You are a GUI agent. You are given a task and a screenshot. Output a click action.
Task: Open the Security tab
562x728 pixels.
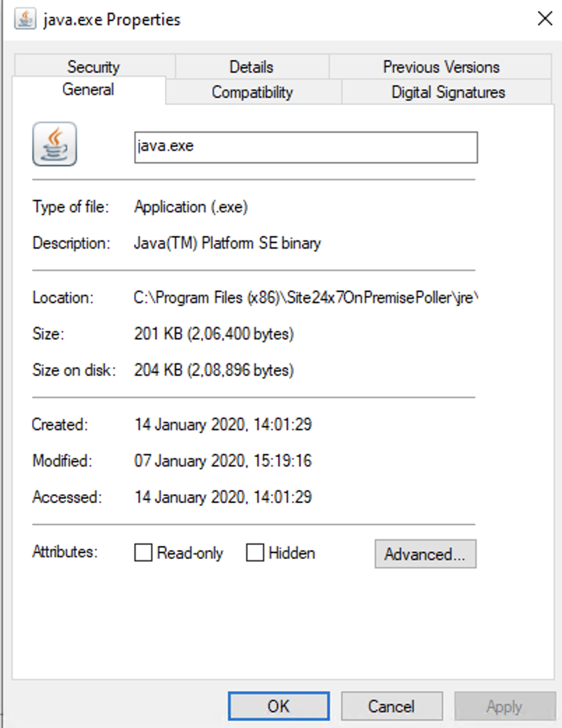pos(93,67)
